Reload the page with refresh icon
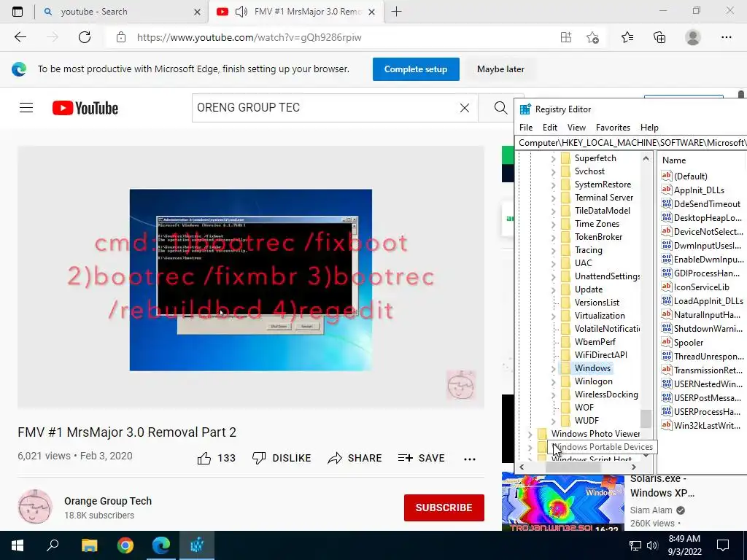The height and width of the screenshot is (560, 747). [x=85, y=37]
